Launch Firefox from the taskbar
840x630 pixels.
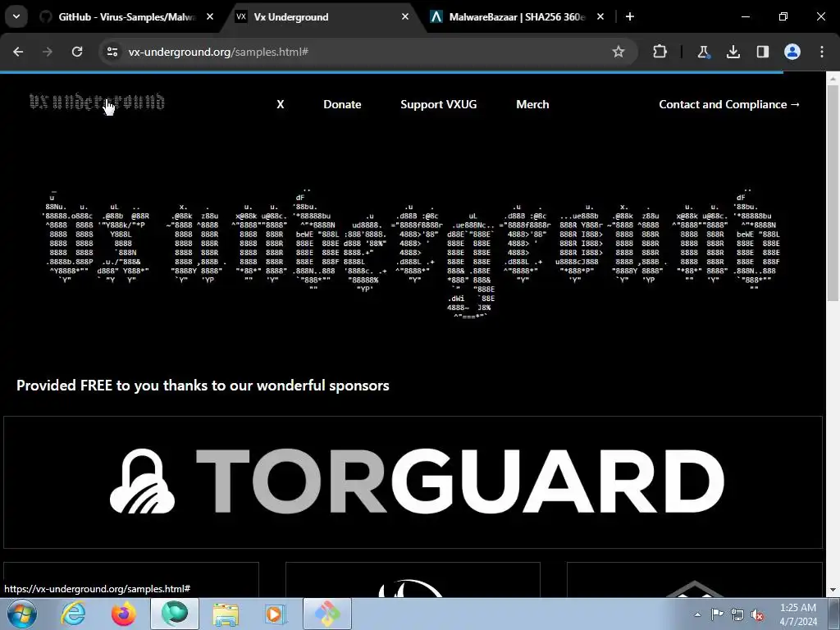point(124,614)
